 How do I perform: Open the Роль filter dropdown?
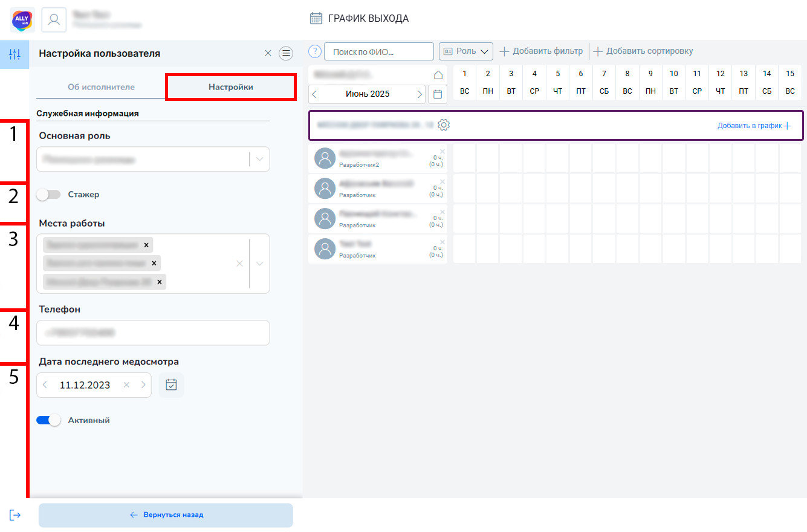(466, 51)
